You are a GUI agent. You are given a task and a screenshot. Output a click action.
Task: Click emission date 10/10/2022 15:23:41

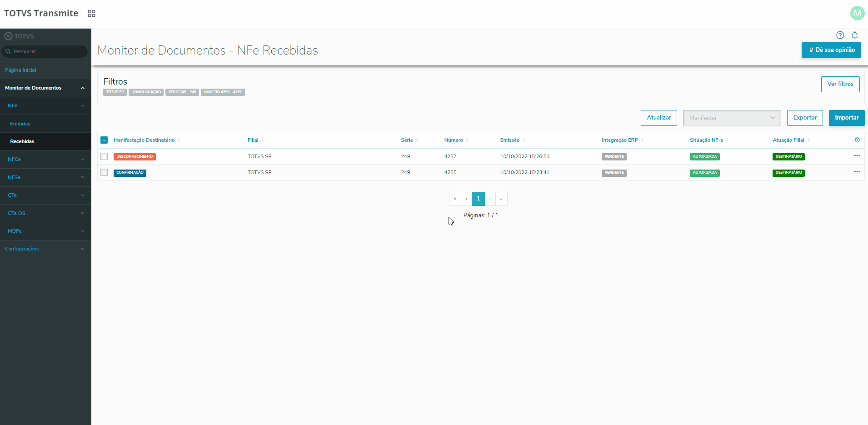coord(525,172)
